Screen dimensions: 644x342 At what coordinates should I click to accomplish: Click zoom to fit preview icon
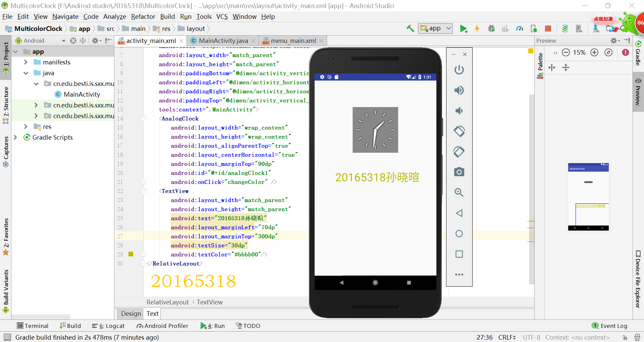tap(608, 52)
